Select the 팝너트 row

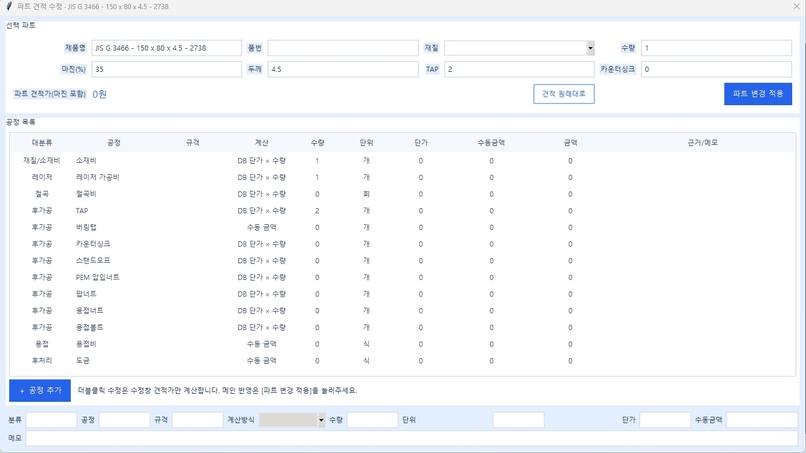pyautogui.click(x=402, y=294)
